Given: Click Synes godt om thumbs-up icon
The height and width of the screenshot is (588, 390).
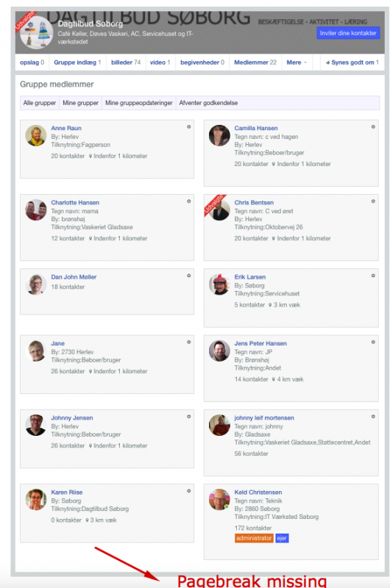Looking at the screenshot, I should [x=327, y=62].
